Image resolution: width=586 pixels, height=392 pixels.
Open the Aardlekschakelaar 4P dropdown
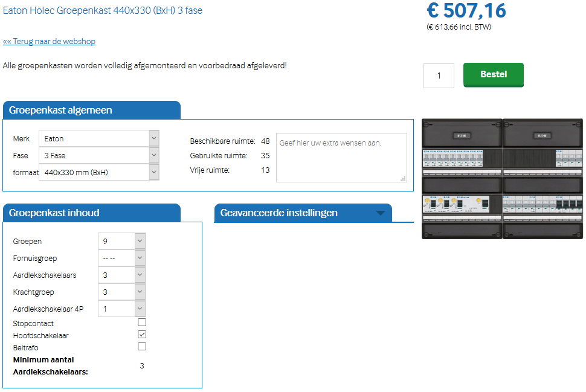(122, 309)
